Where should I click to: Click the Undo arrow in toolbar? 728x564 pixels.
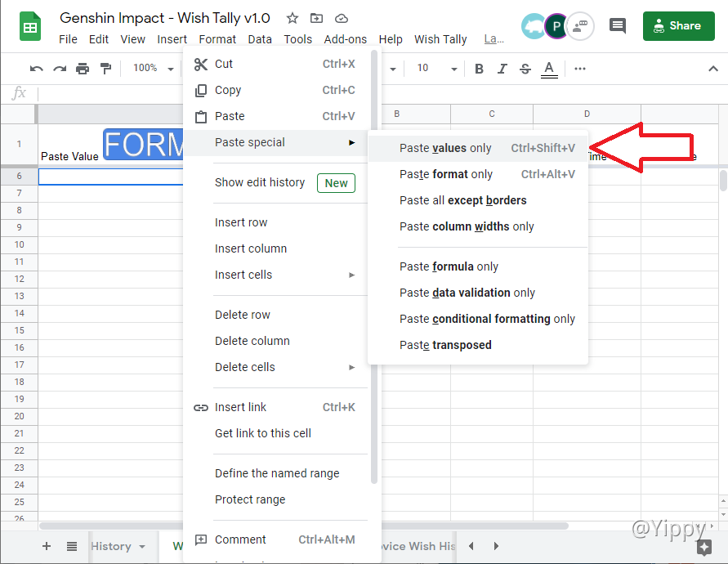tap(36, 68)
